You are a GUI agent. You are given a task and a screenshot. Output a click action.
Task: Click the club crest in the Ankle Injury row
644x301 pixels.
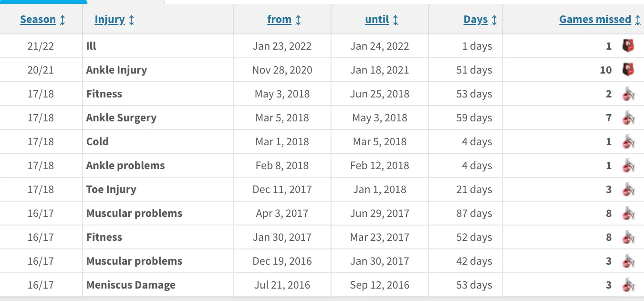pos(628,70)
